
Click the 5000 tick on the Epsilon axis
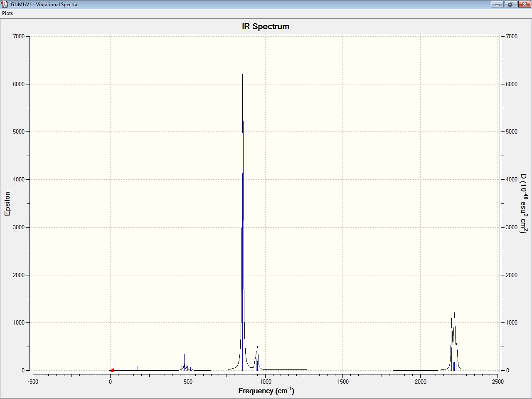pos(19,132)
